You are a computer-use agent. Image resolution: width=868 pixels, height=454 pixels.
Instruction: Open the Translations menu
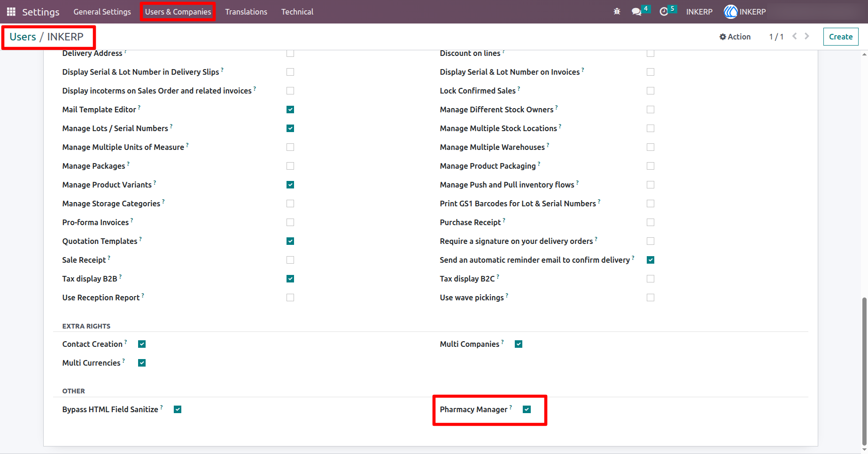pos(246,12)
